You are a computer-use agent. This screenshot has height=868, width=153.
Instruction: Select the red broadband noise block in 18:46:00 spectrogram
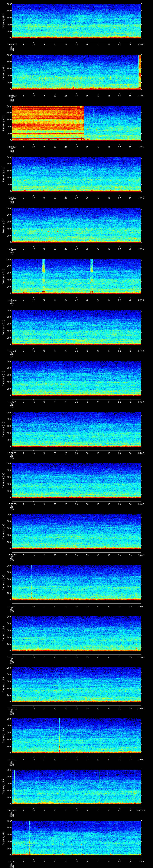[x=48, y=123]
